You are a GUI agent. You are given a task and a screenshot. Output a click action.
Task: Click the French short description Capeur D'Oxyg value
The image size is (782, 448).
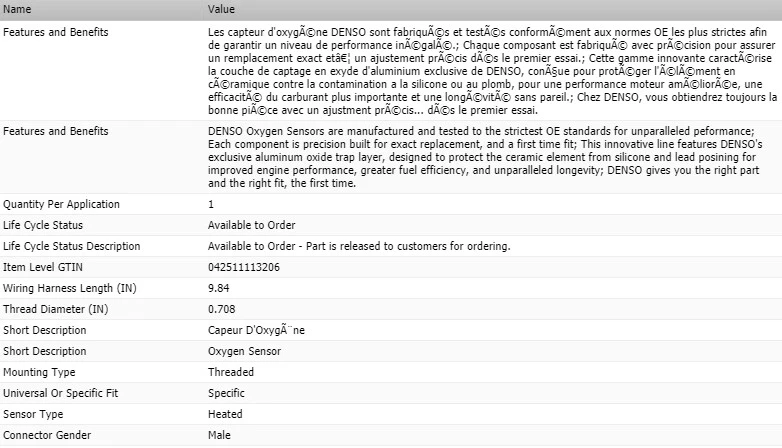pos(257,330)
